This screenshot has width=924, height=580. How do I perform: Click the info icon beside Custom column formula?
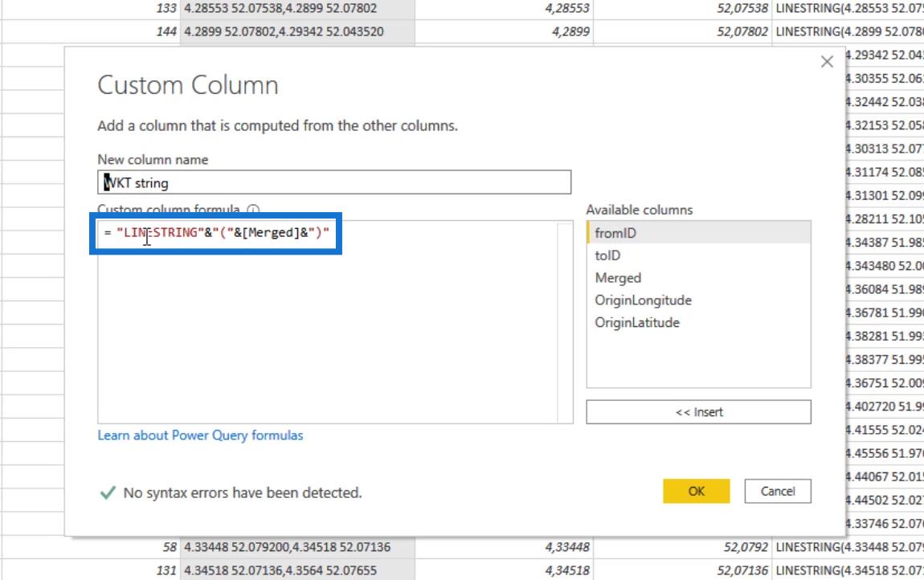253,210
